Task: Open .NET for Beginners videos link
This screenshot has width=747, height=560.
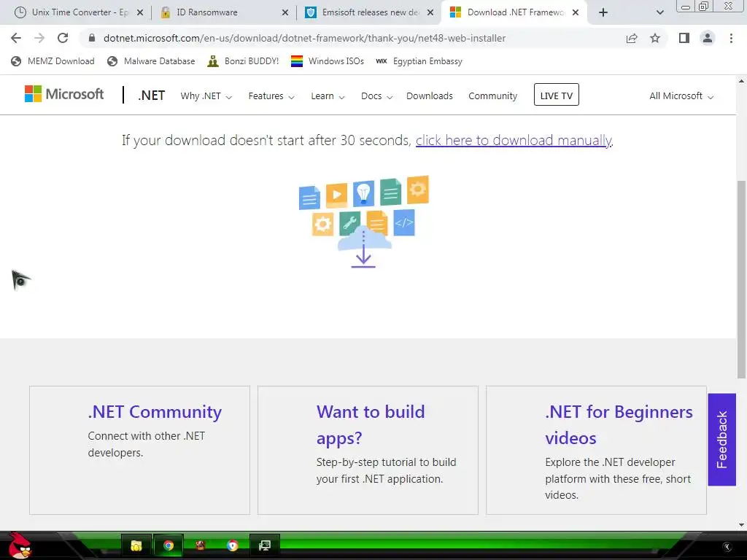Action: tap(619, 425)
